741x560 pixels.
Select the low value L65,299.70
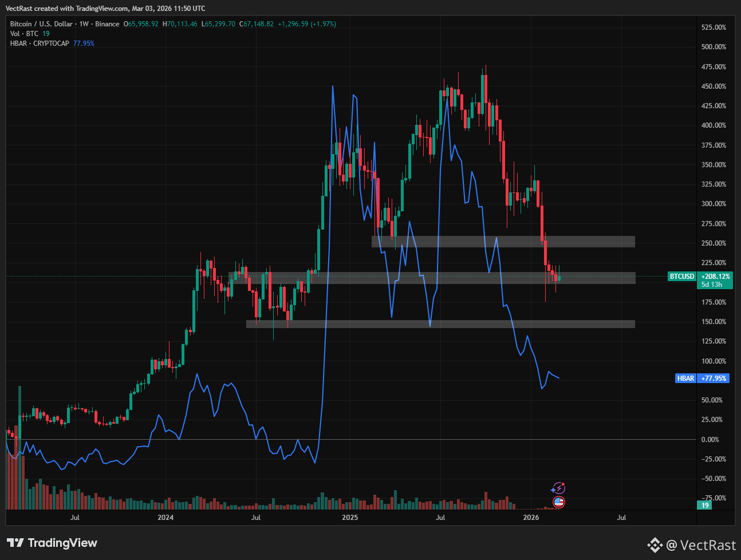[x=219, y=24]
